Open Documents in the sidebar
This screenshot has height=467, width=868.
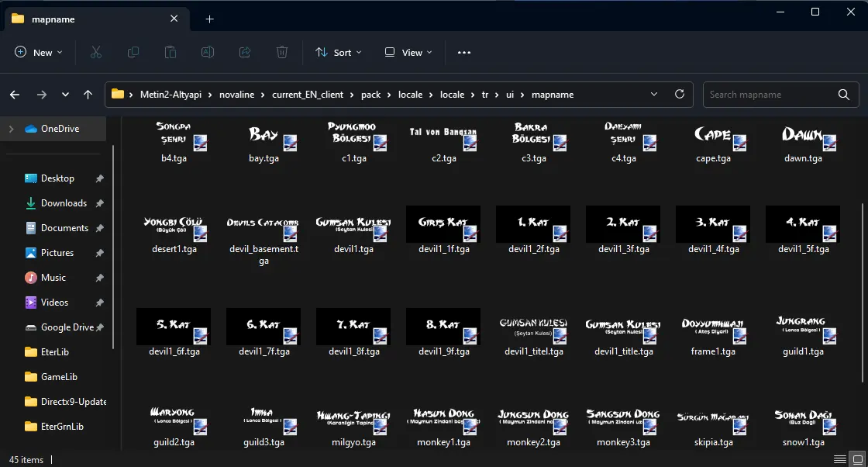[64, 228]
